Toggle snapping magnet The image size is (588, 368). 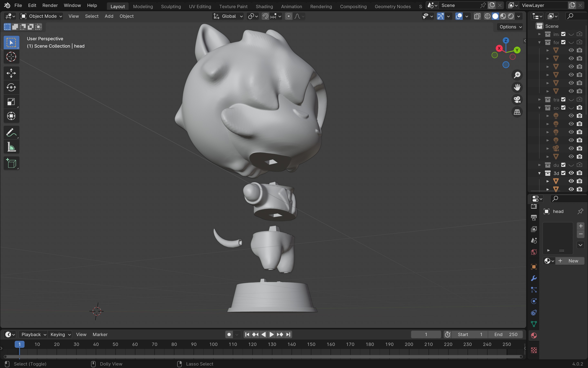pyautogui.click(x=265, y=16)
